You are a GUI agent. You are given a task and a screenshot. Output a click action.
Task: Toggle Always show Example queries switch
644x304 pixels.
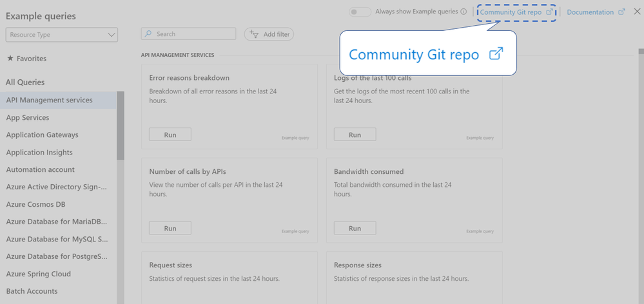click(x=360, y=12)
